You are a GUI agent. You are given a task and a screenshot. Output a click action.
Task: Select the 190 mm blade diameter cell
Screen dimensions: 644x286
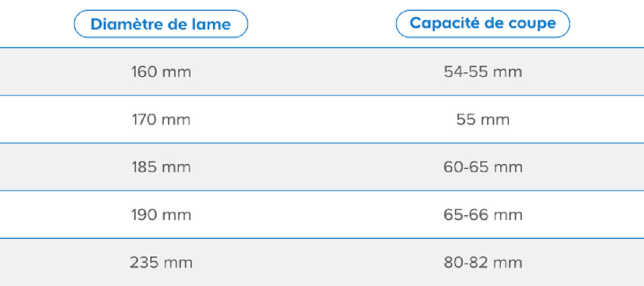pos(161,215)
